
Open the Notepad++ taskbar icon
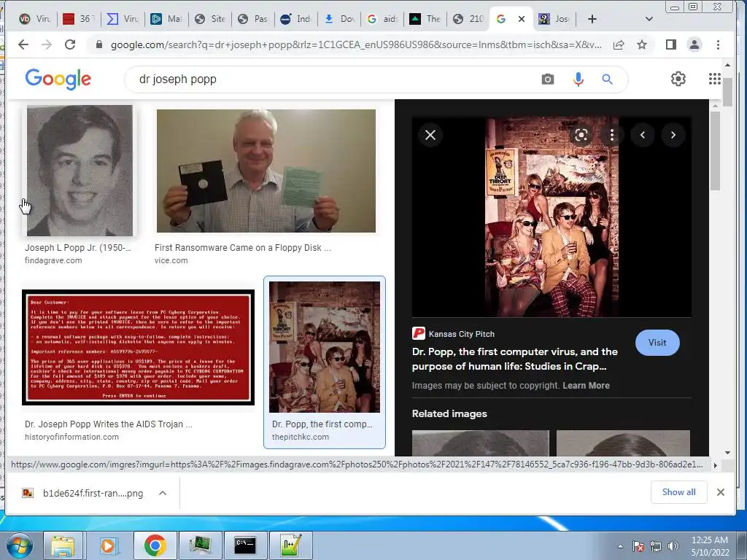[290, 545]
